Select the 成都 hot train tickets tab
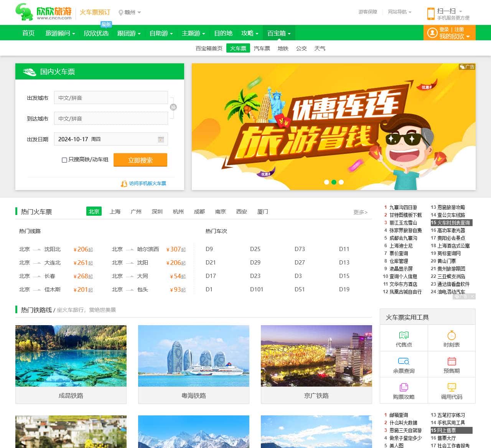 click(199, 212)
